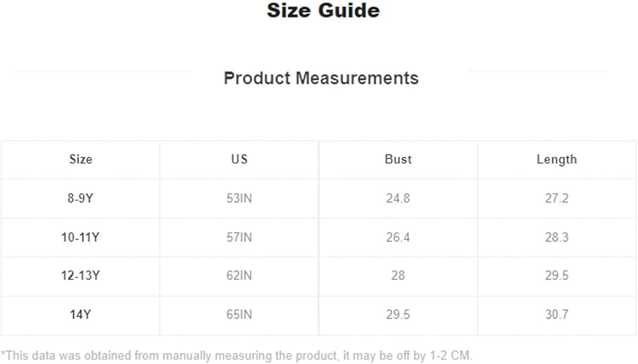Select the 10-11Y size row label
This screenshot has height=364, width=638.
click(80, 237)
